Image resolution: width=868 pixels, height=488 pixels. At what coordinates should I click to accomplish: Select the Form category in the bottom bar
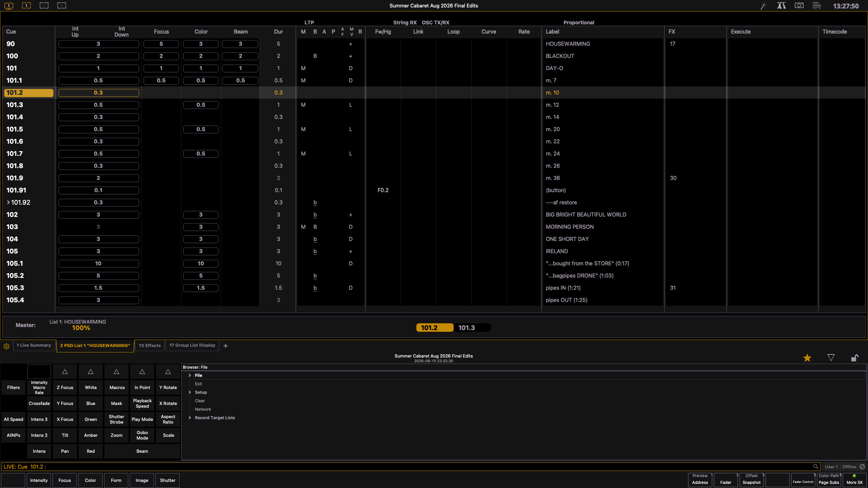[116, 481]
